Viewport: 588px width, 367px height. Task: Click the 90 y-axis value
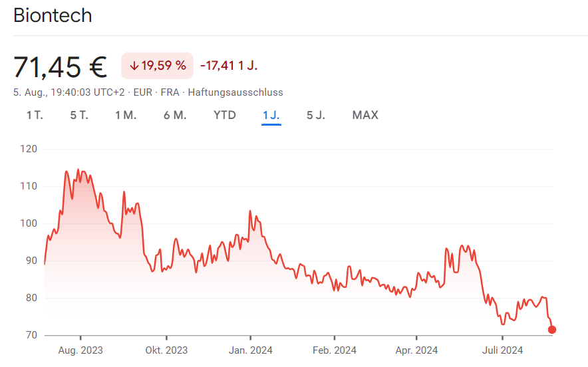point(31,261)
